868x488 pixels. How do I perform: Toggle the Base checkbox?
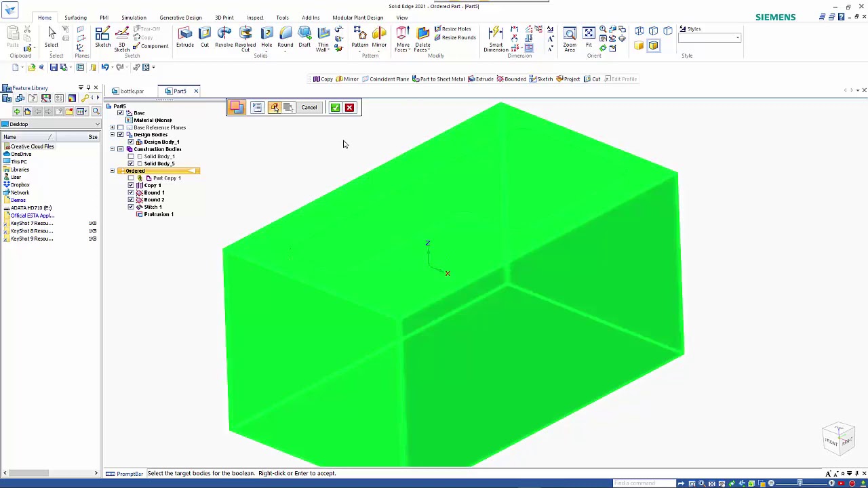[x=121, y=113]
